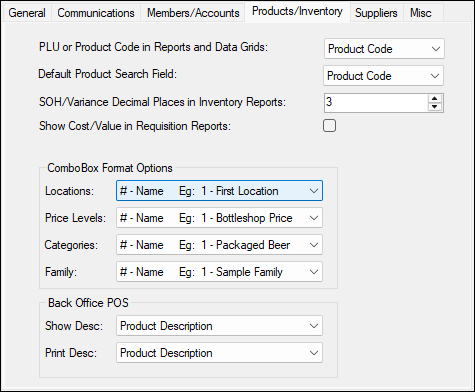Click 'PLU or Product Code in Reports' label
Screen dimensions: 475x392
[153, 47]
